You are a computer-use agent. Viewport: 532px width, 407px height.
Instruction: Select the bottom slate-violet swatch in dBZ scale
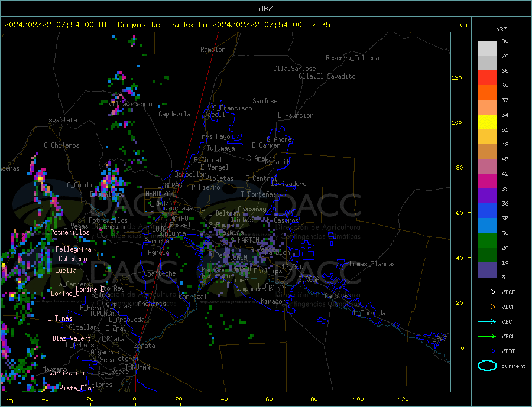(x=487, y=270)
